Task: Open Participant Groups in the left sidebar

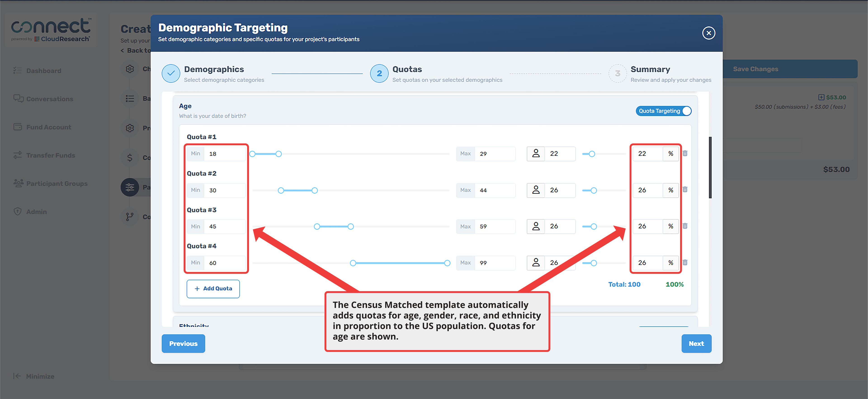Action: pos(51,183)
